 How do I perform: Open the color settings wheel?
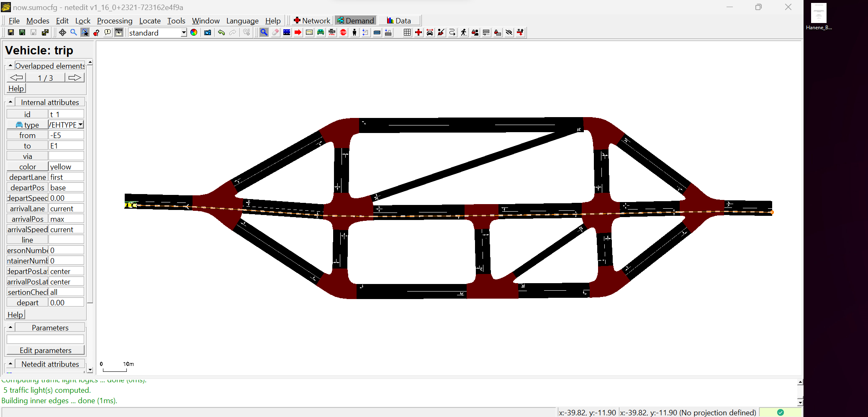(x=193, y=32)
